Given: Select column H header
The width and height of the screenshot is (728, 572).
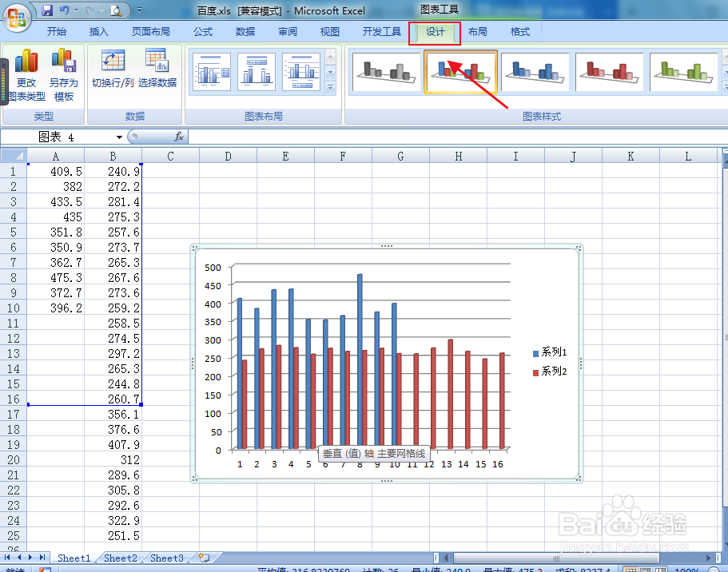Looking at the screenshot, I should pos(458,156).
